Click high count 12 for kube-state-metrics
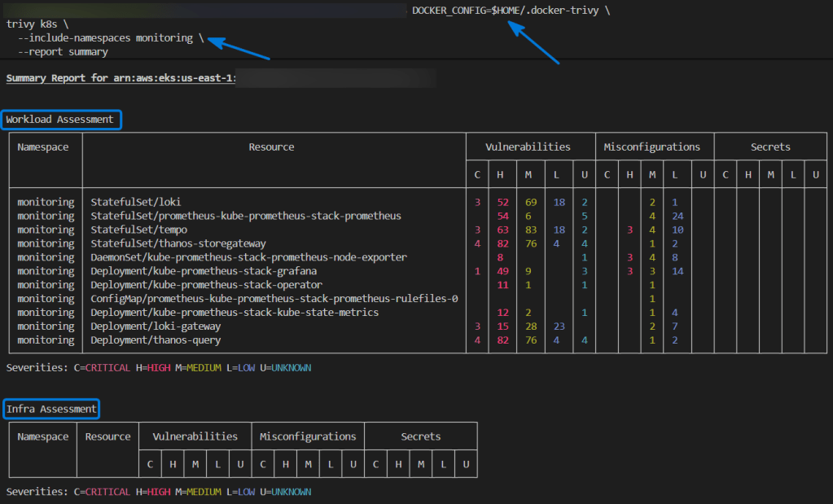833x504 pixels. coord(502,313)
